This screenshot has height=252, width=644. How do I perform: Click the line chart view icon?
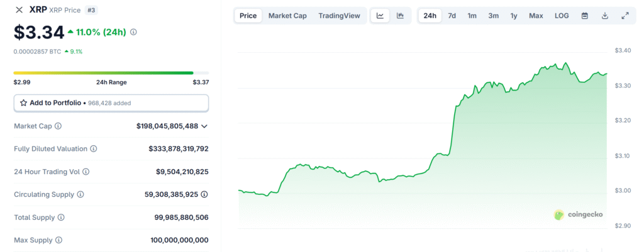(x=380, y=16)
